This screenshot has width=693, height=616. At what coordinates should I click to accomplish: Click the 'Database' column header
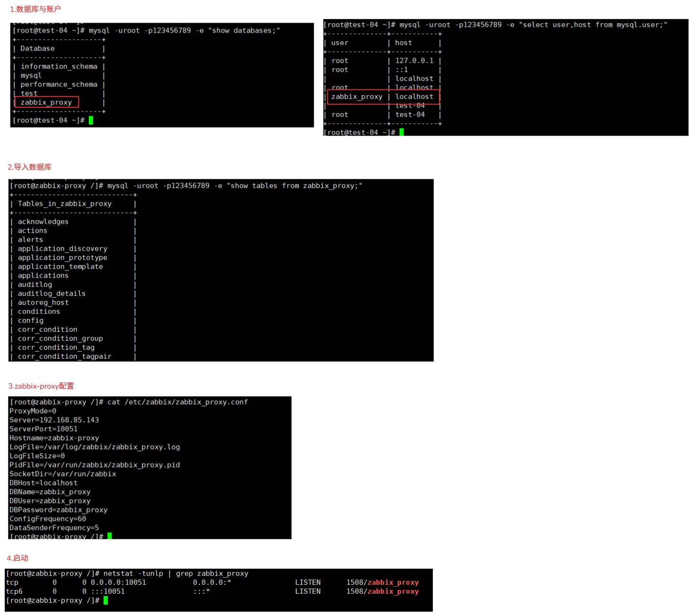(x=37, y=48)
